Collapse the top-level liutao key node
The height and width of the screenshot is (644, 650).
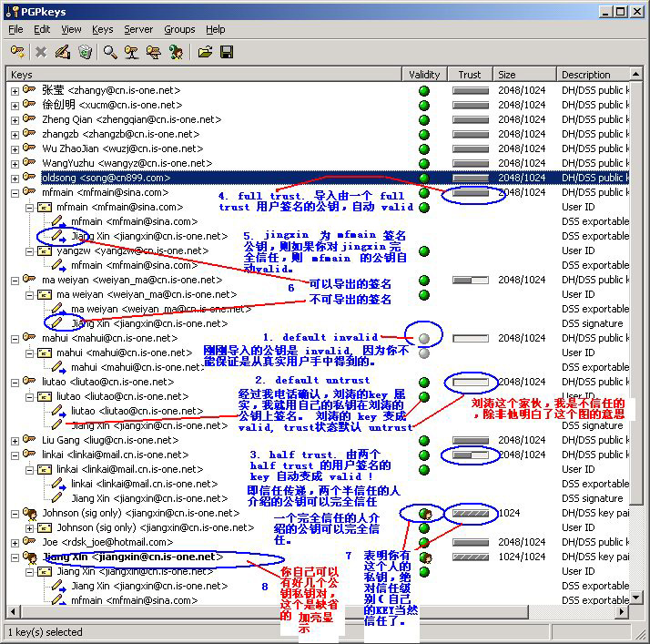[x=15, y=383]
